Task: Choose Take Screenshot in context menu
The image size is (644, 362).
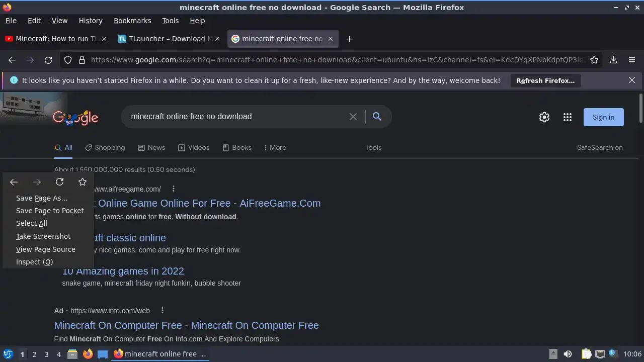Action: click(x=43, y=236)
